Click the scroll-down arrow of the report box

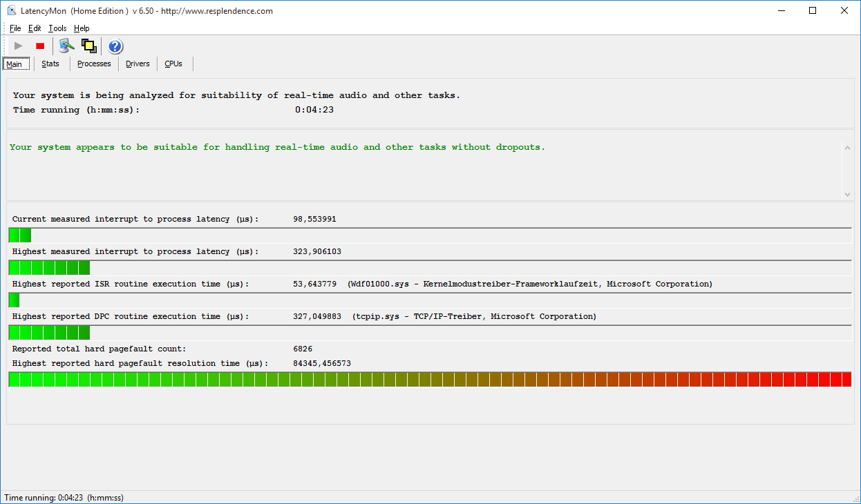(848, 194)
